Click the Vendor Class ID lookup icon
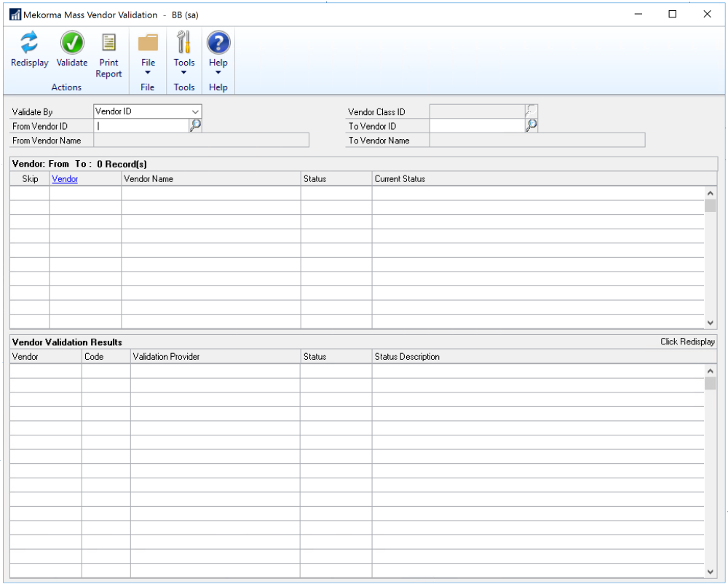728x584 pixels. 531,111
